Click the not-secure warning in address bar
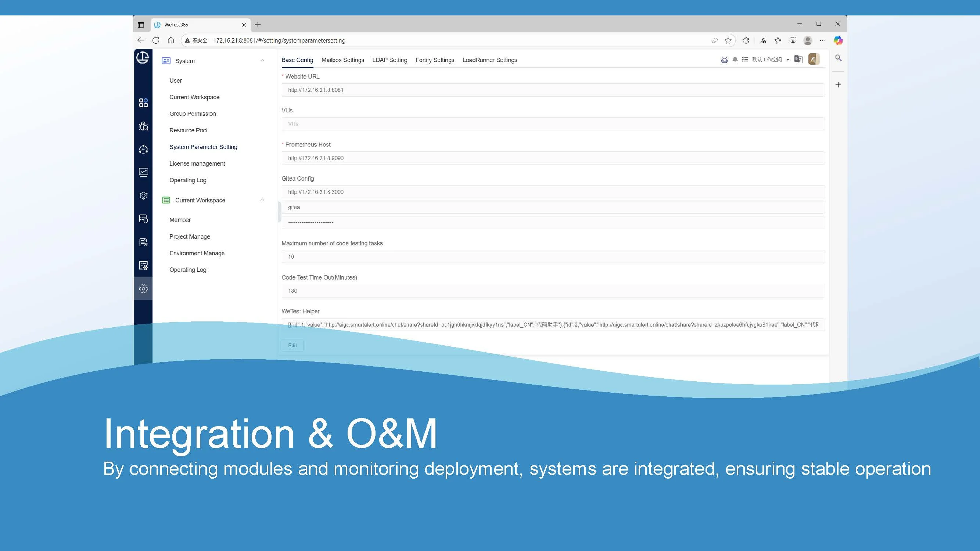The width and height of the screenshot is (980, 551). [x=196, y=40]
